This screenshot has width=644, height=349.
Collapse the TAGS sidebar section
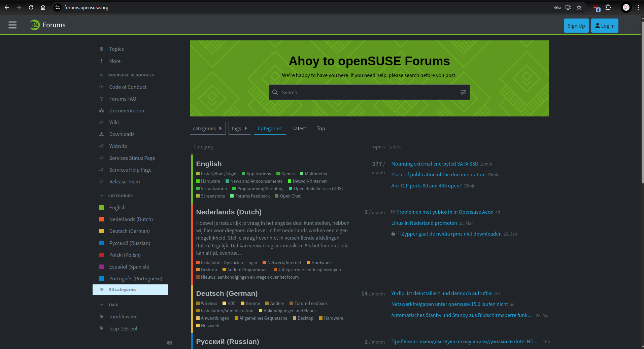[x=109, y=305]
